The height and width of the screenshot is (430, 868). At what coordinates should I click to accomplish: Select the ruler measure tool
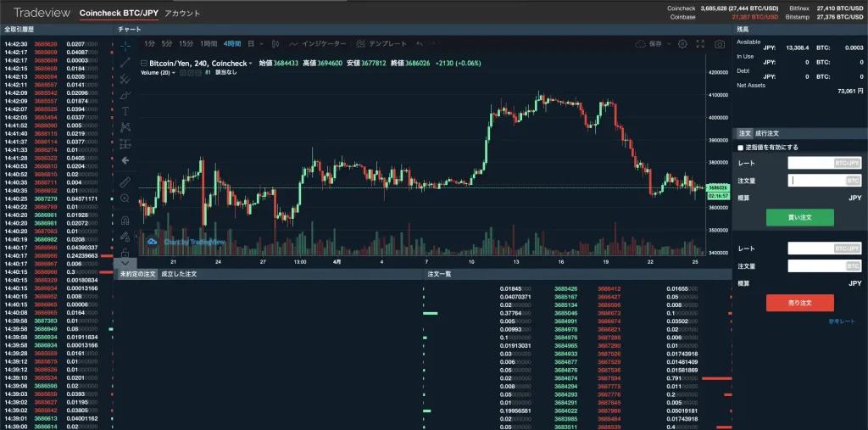click(125, 181)
